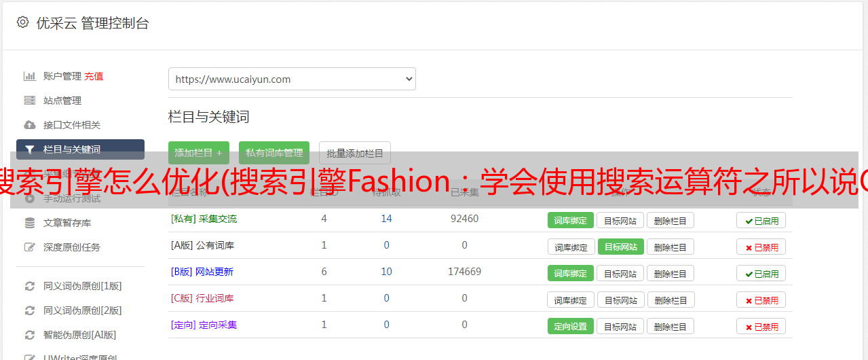The height and width of the screenshot is (360, 868).
Task: Click 删除栏目 in the 行业词库 row
Action: 671,300
